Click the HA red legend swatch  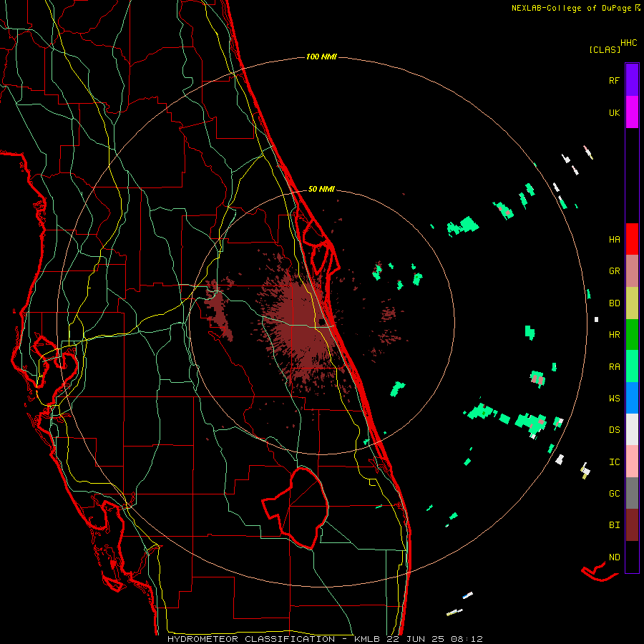click(632, 239)
